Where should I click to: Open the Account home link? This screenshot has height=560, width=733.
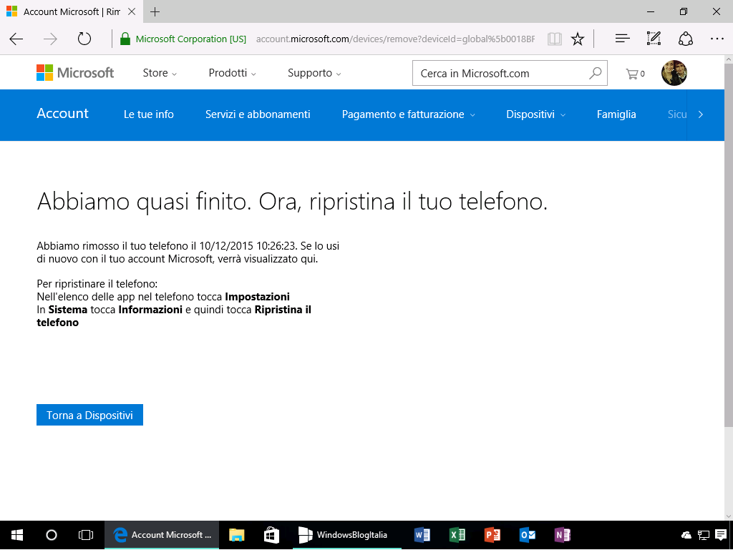(63, 114)
